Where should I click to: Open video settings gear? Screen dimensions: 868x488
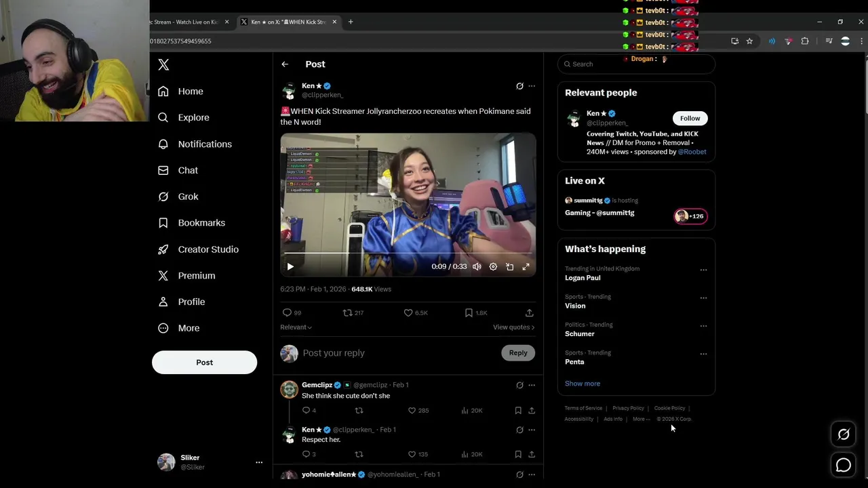click(x=493, y=266)
